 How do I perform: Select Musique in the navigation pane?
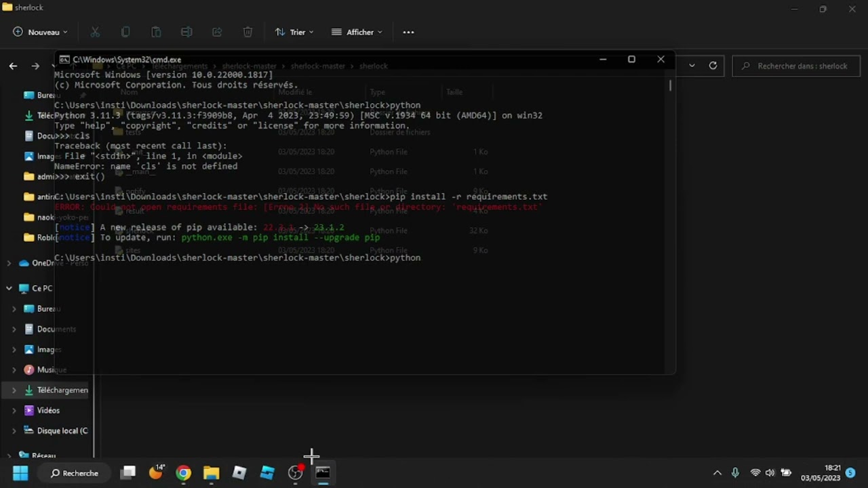point(45,369)
